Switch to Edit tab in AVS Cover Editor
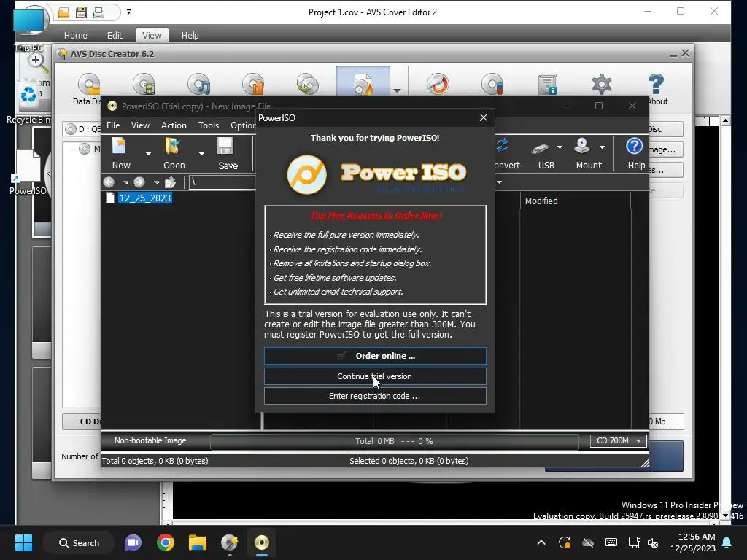 pyautogui.click(x=115, y=35)
